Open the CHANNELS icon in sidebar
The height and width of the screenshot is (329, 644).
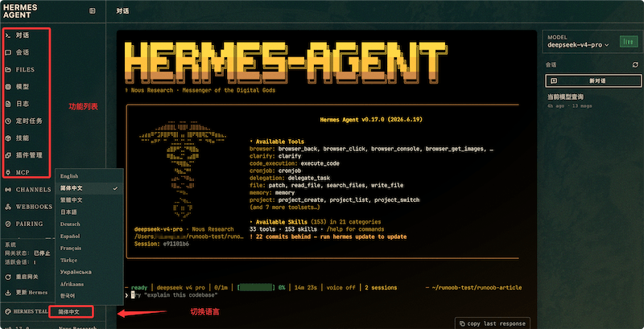[x=8, y=190]
